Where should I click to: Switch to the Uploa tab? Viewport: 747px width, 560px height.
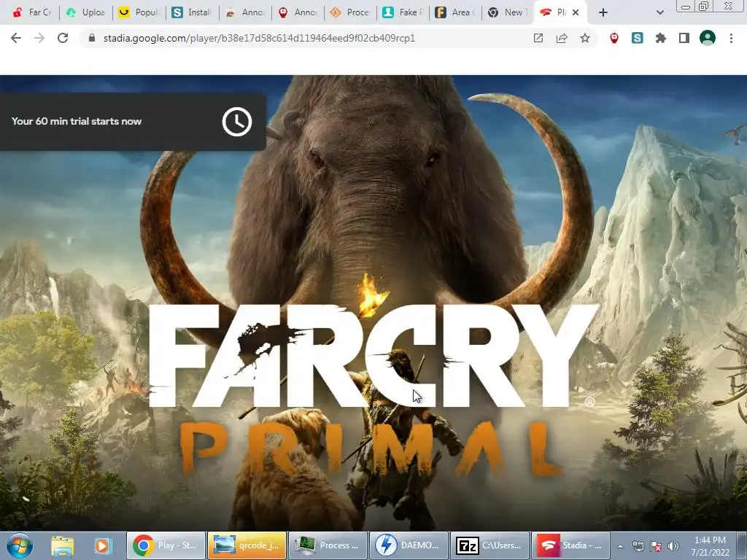point(86,12)
